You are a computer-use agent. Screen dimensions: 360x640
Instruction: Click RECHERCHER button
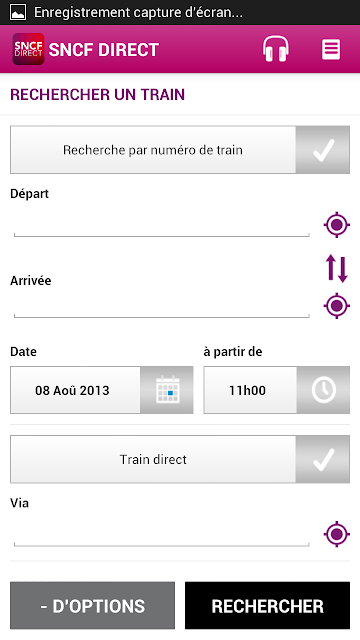click(x=267, y=605)
